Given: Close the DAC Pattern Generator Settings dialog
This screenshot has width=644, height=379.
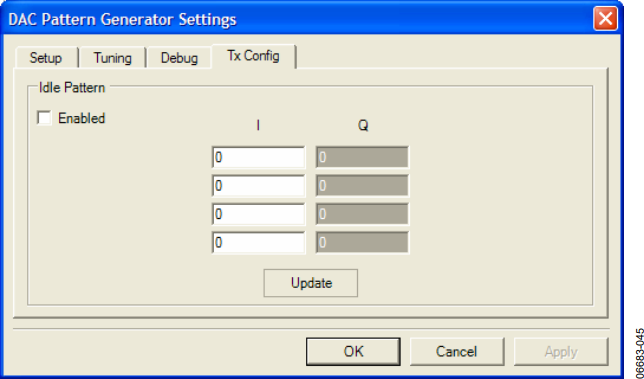Looking at the screenshot, I should click(605, 18).
